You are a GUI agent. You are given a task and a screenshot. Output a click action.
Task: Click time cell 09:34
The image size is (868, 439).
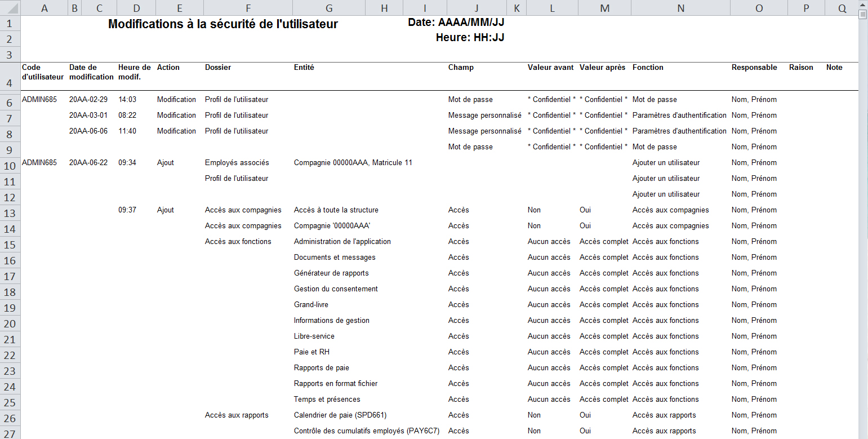coord(127,163)
